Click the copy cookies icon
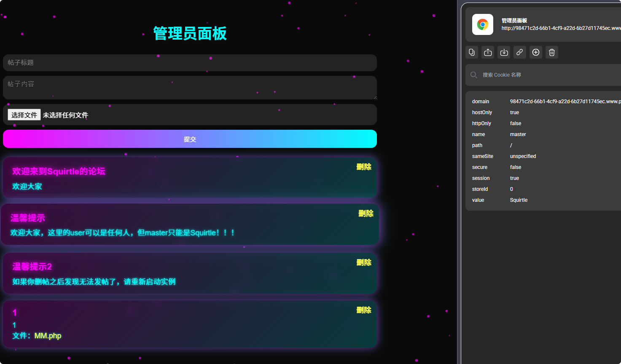 point(472,52)
